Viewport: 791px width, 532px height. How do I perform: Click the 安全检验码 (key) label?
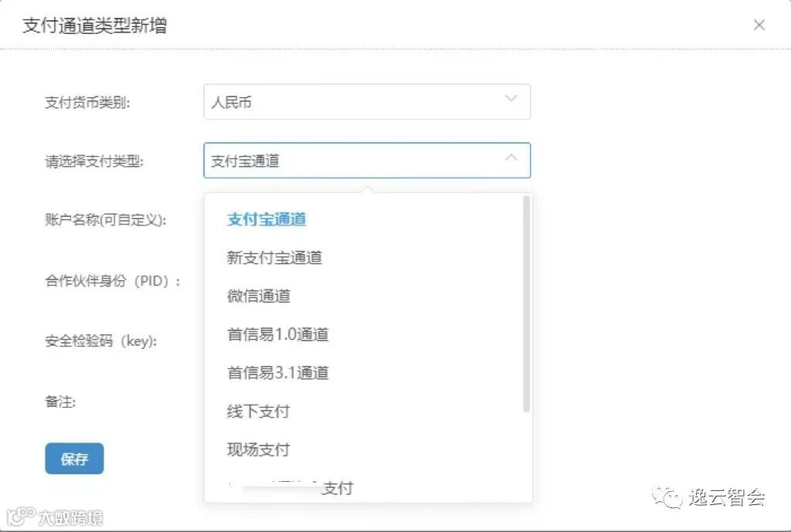[101, 341]
